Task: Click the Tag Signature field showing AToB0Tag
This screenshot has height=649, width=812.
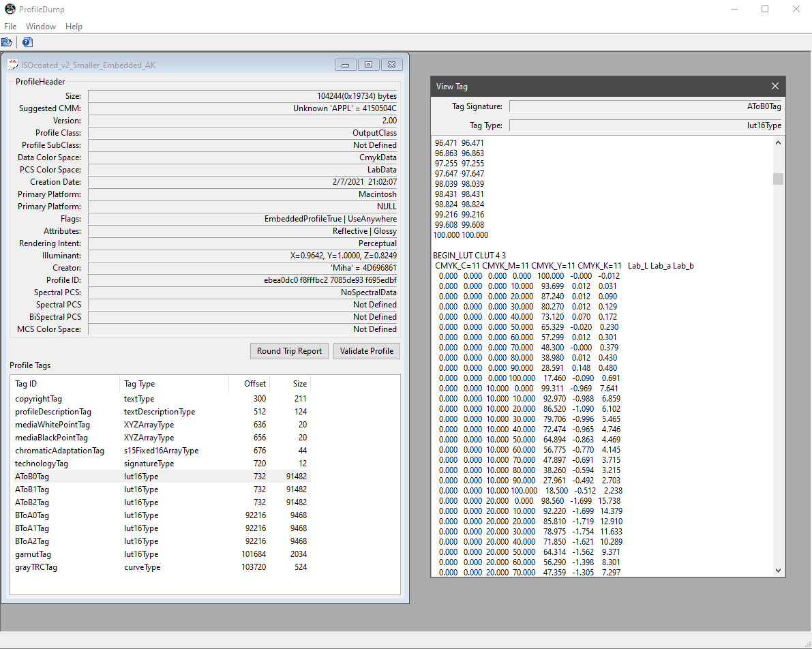Action: [646, 106]
